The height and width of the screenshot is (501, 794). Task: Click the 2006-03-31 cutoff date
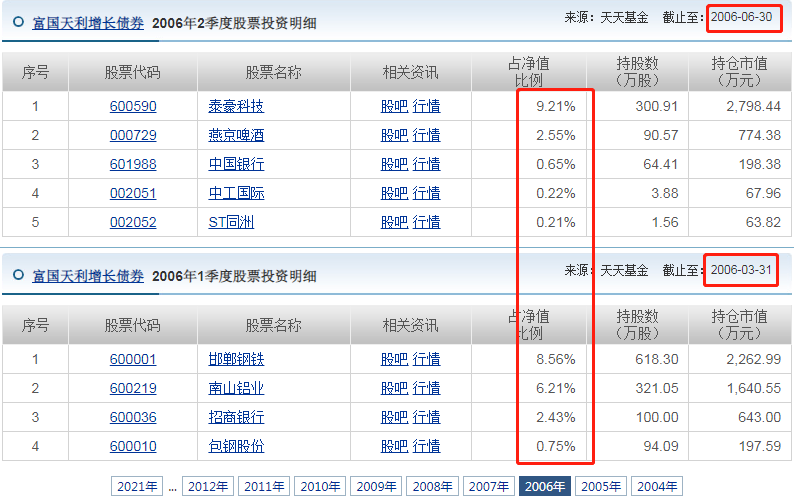click(x=741, y=269)
